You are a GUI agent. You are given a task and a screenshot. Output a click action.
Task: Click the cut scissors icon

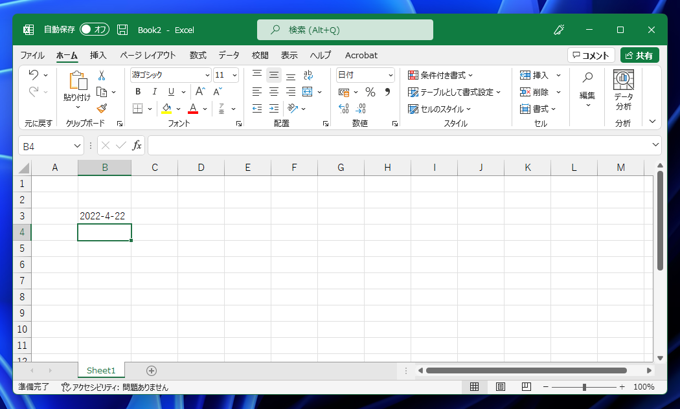tap(101, 76)
